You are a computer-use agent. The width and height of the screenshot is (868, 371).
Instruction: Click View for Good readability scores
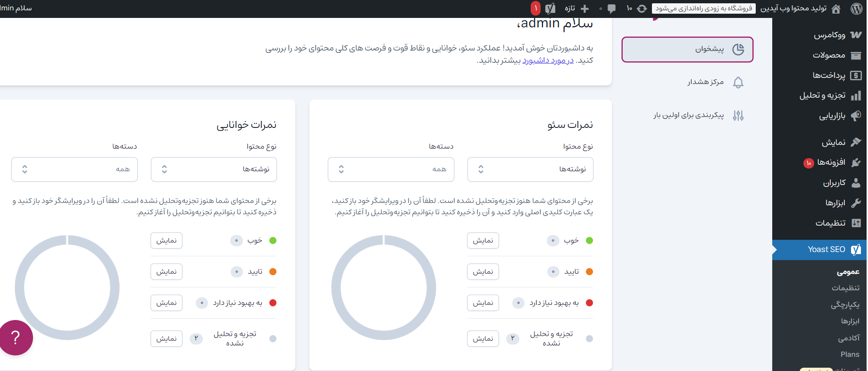[x=167, y=241]
